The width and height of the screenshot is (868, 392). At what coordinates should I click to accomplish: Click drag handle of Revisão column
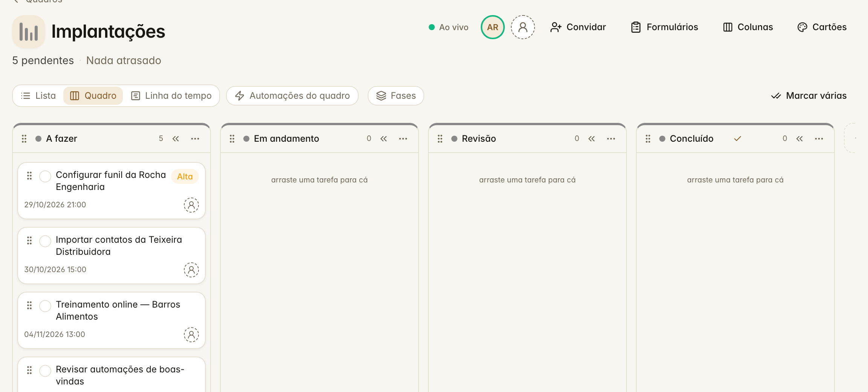click(x=440, y=139)
